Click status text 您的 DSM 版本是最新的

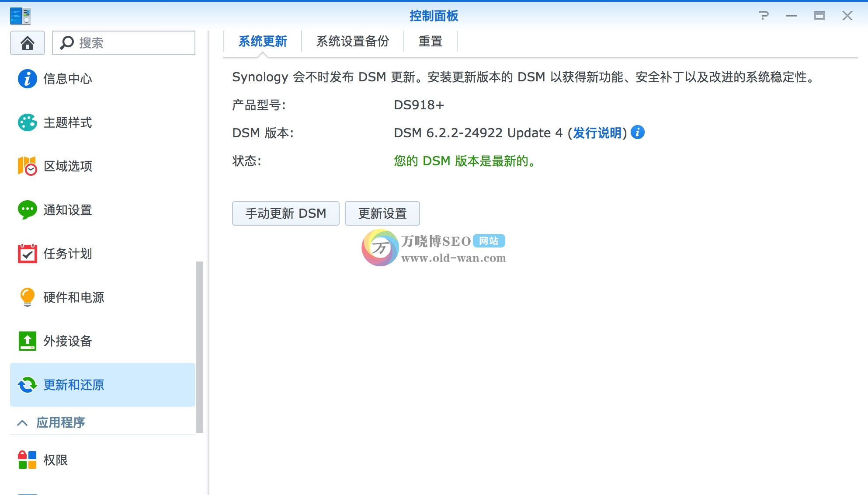pyautogui.click(x=465, y=161)
